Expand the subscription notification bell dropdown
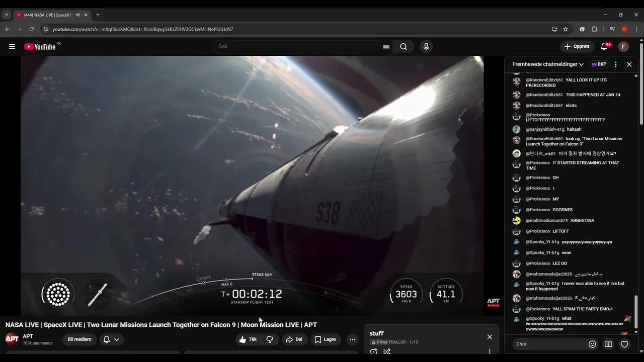 pos(111,339)
